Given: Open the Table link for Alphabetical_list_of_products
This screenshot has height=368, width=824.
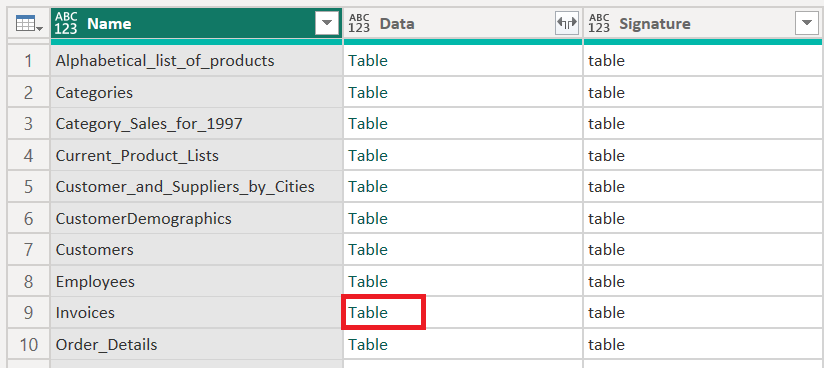Looking at the screenshot, I should click(368, 61).
